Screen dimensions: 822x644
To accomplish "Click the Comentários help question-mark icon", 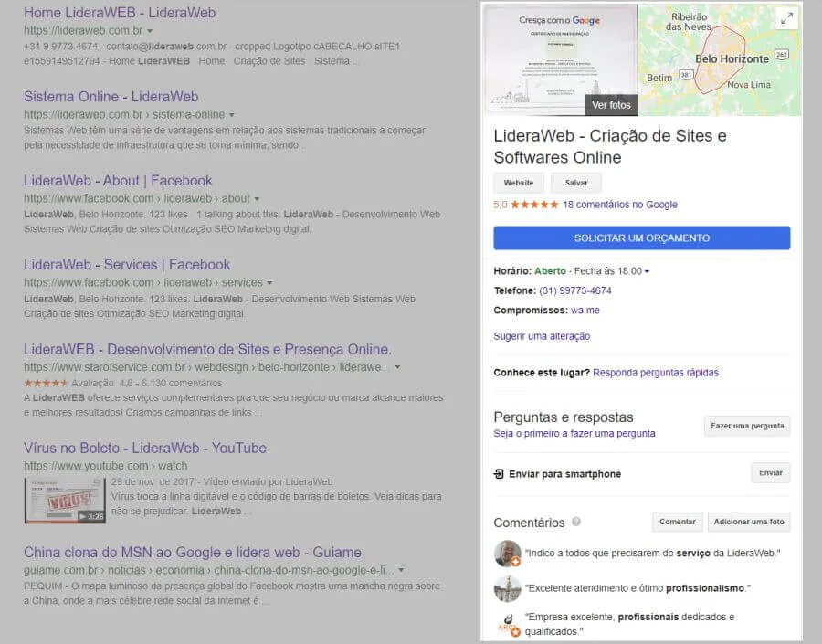I will [x=576, y=522].
